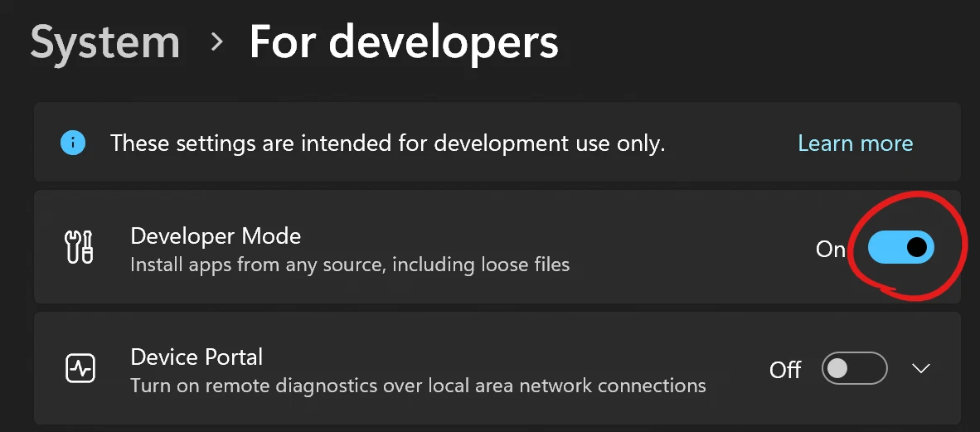
Task: Click the Off label beside Device Portal
Action: point(785,370)
